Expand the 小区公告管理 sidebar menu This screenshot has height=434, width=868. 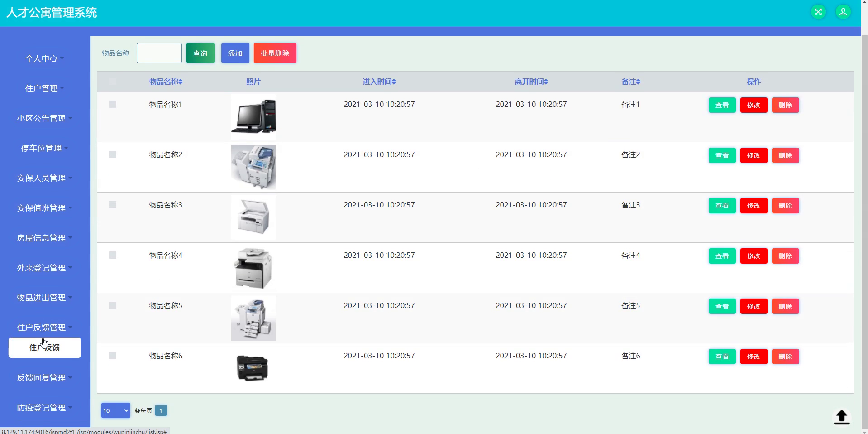[45, 118]
